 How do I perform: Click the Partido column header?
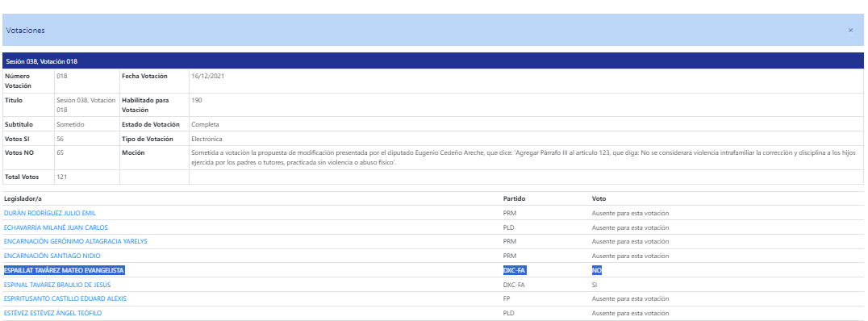pos(514,198)
